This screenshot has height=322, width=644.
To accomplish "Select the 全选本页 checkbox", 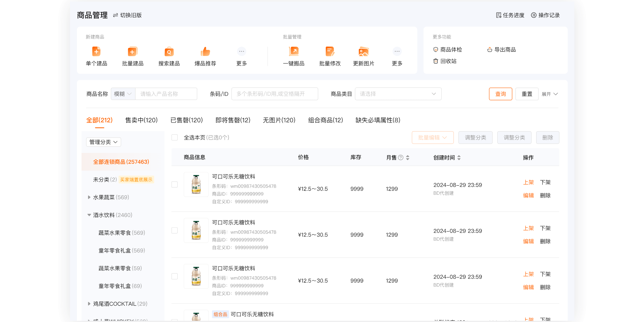I will click(x=174, y=137).
